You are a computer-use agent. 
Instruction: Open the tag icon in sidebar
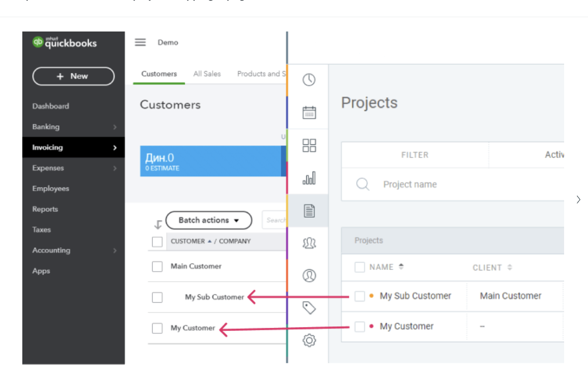pos(309,308)
